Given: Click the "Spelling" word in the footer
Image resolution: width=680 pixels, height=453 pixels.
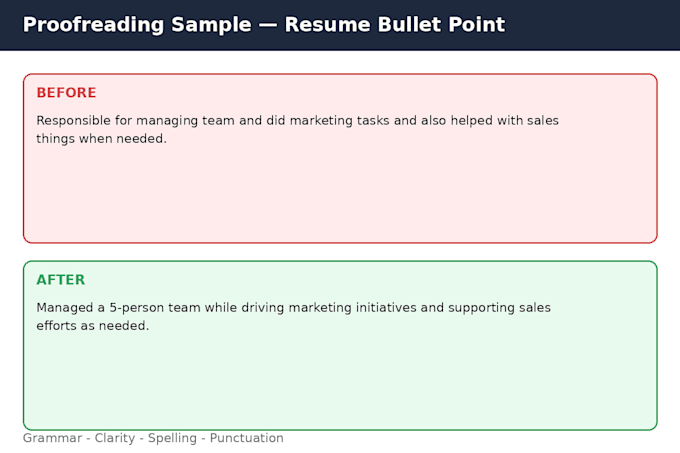Looking at the screenshot, I should (x=172, y=438).
